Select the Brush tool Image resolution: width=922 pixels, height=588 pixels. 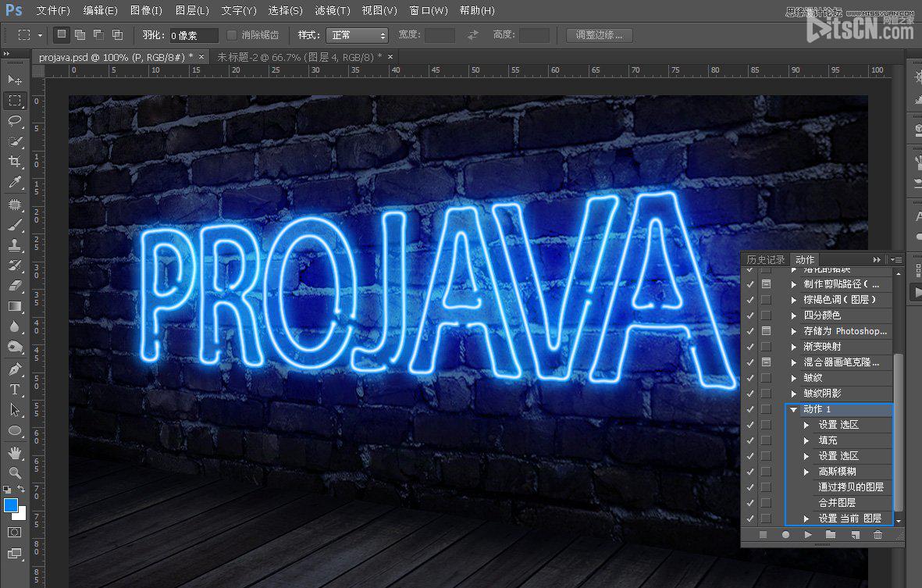click(14, 224)
